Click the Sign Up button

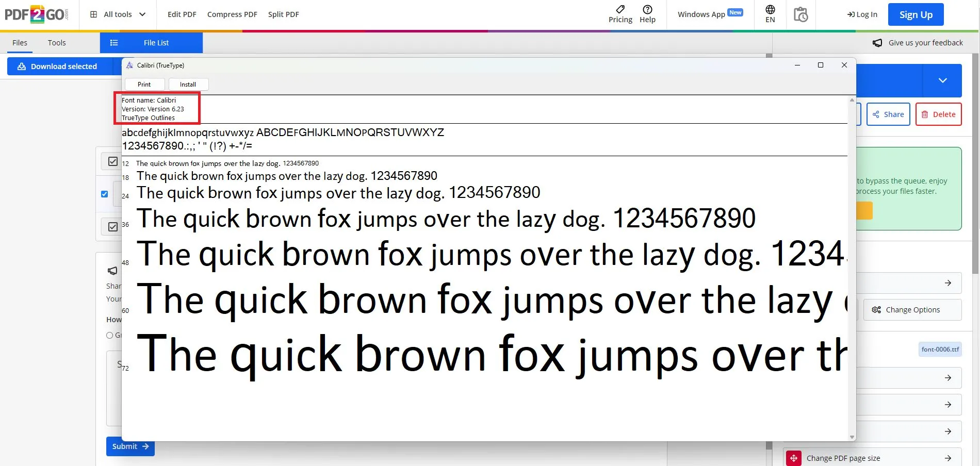coord(916,14)
